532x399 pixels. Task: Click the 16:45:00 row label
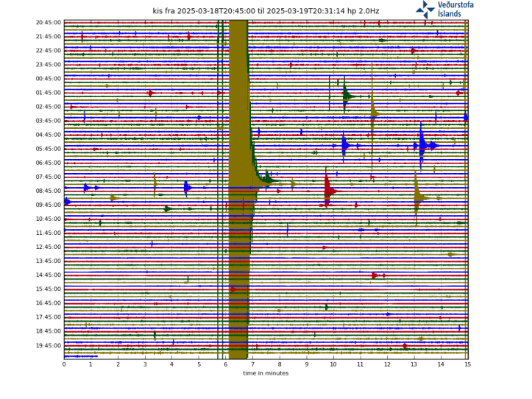(48, 303)
